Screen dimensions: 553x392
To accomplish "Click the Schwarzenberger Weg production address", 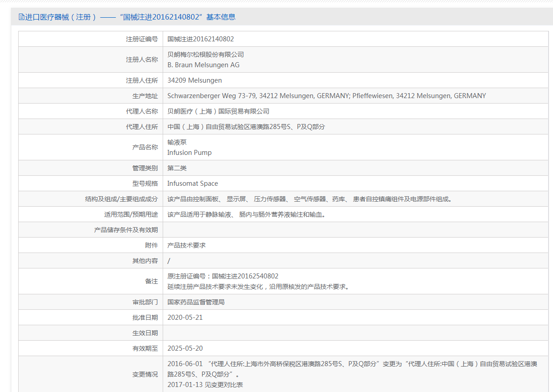I will tap(327, 96).
